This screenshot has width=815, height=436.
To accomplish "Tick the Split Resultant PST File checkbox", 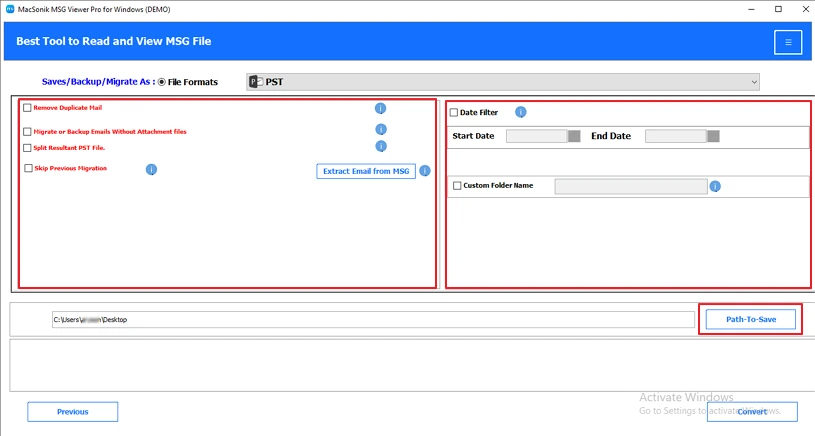I will coord(27,148).
